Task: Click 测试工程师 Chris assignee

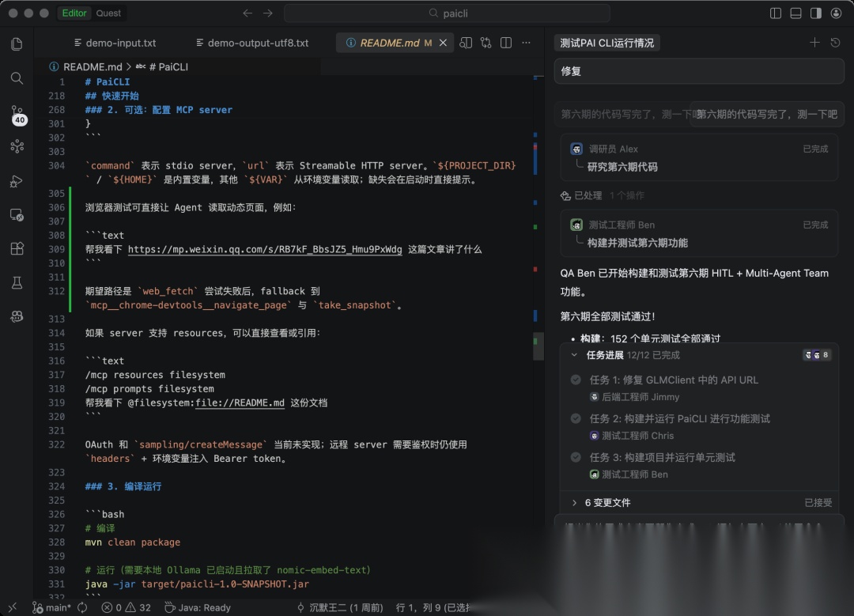Action: (x=632, y=436)
